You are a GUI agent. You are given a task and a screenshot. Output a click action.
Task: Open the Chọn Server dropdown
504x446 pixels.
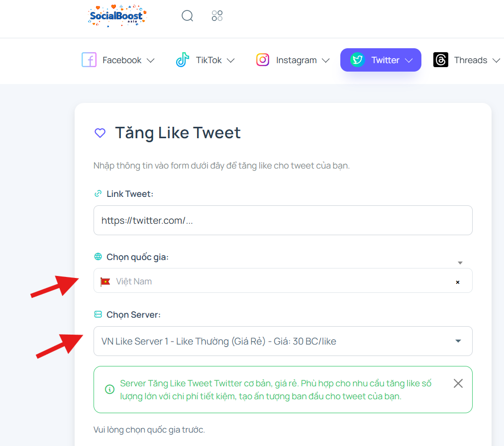pyautogui.click(x=283, y=341)
